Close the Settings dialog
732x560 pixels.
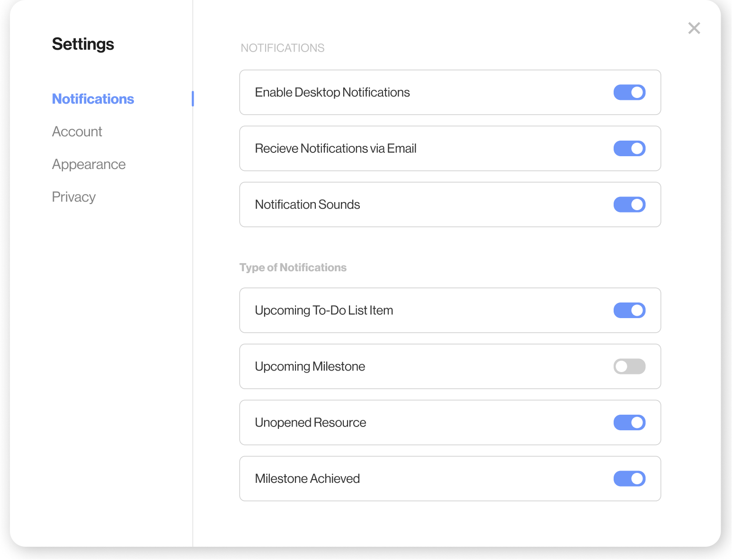(x=694, y=28)
